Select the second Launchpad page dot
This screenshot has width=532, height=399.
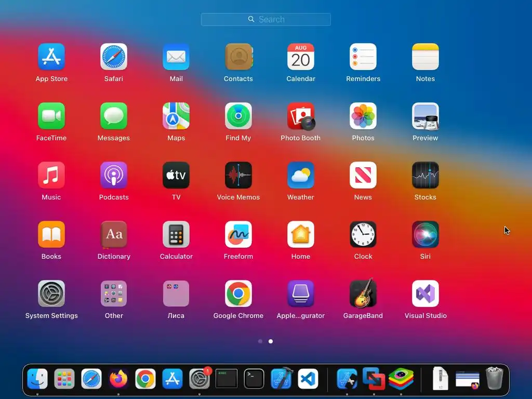tap(271, 341)
